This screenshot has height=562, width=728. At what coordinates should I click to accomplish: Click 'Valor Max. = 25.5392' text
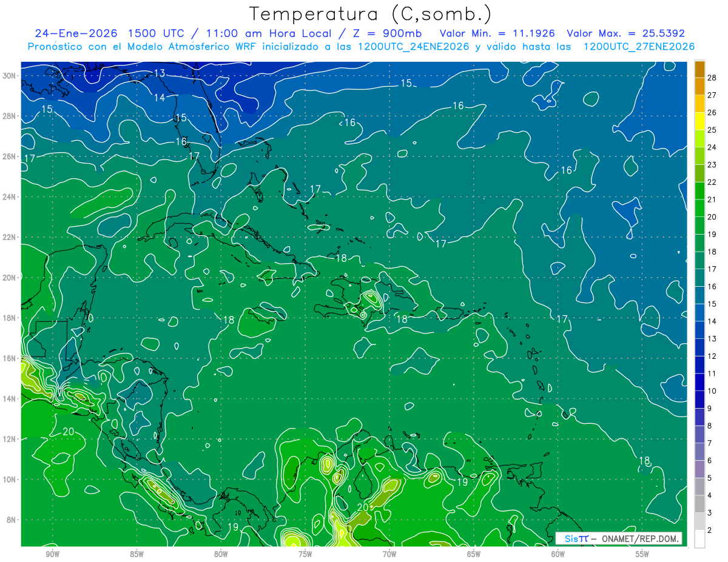(625, 33)
